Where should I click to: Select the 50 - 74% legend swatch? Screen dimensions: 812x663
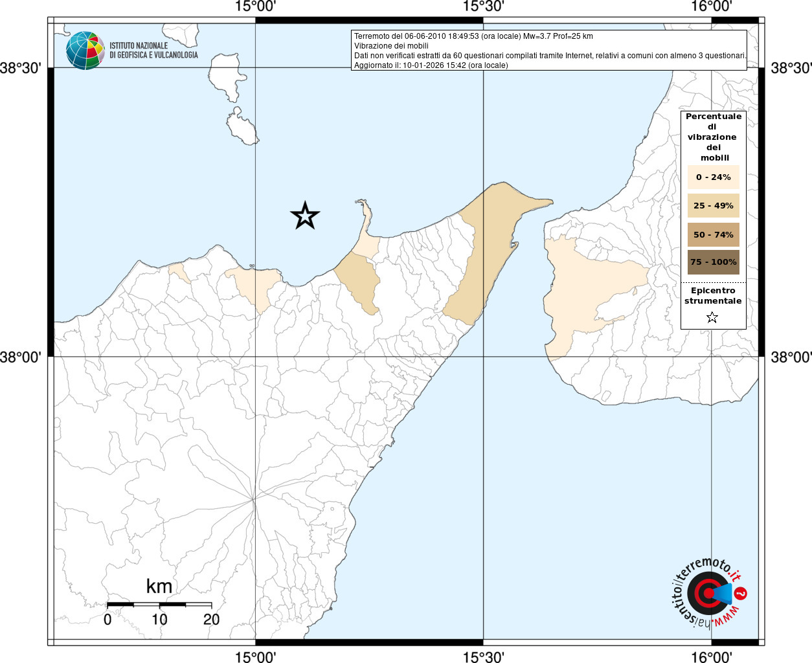713,234
